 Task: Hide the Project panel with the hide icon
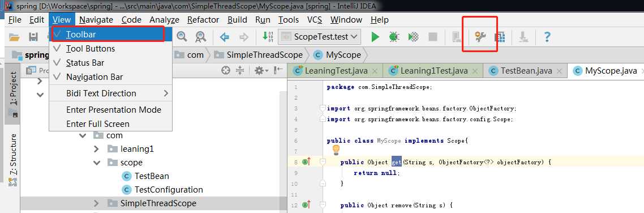pyautogui.click(x=278, y=71)
